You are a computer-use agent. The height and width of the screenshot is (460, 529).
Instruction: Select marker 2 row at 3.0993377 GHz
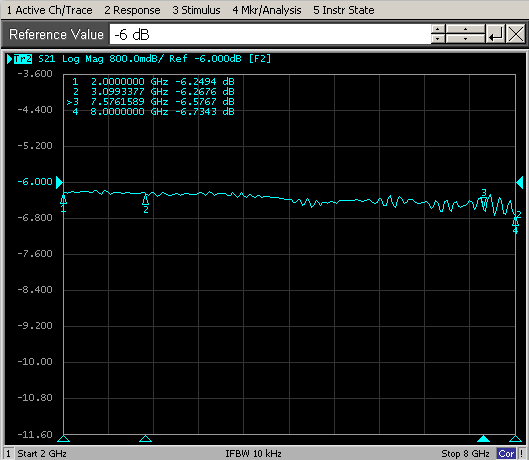pyautogui.click(x=153, y=92)
